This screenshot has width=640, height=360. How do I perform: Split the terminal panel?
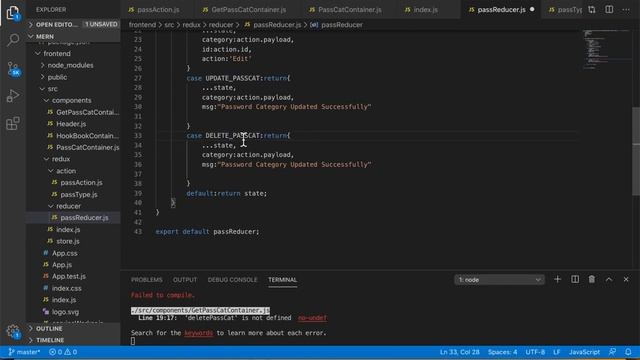coord(575,279)
